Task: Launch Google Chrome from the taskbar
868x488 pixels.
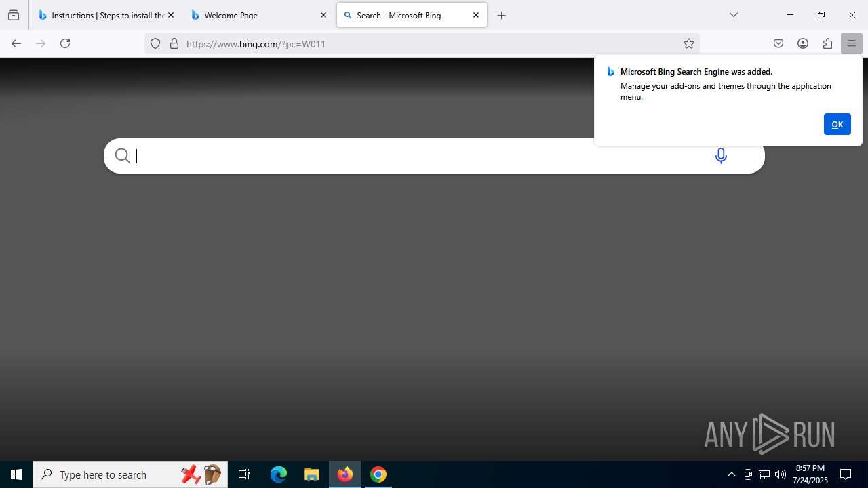Action: (x=378, y=474)
